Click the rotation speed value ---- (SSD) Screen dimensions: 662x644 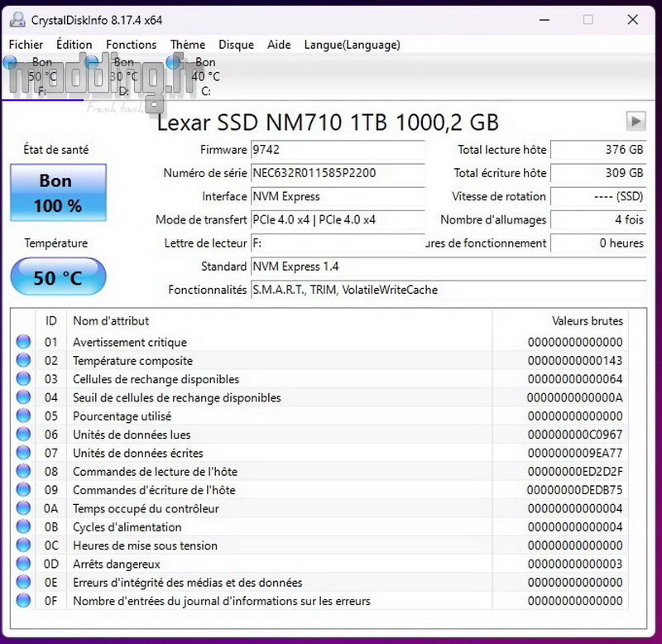598,197
